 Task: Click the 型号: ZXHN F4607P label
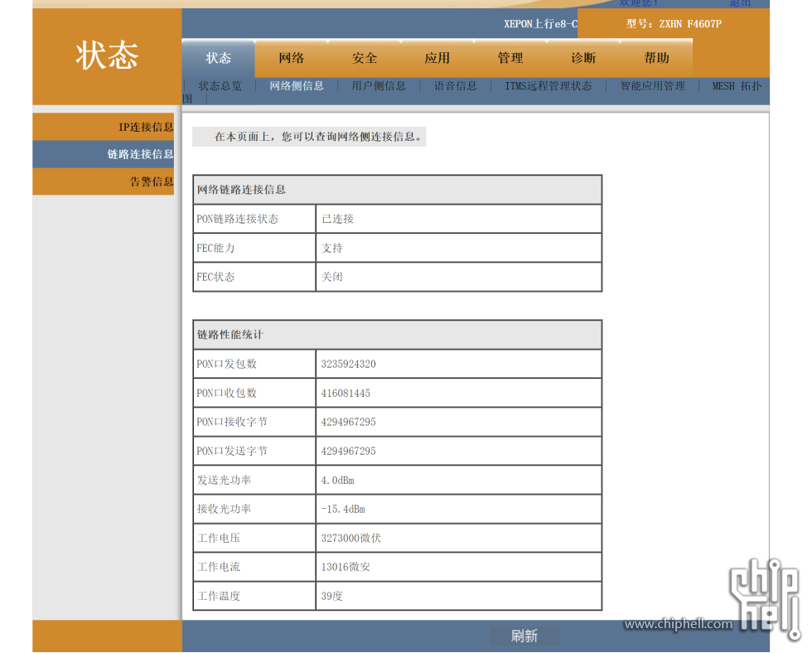pos(673,24)
